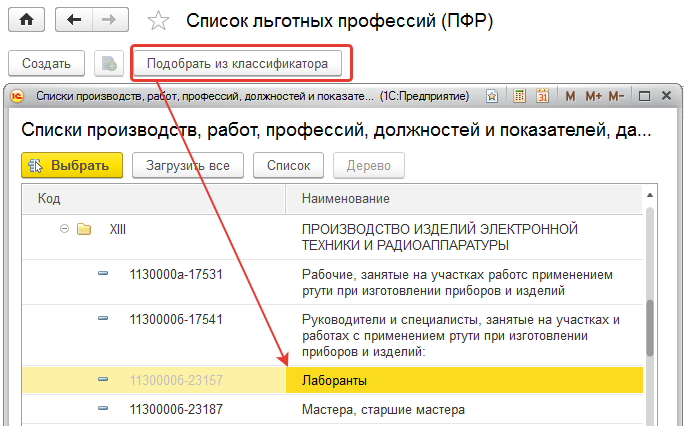Open Подобрать из классификатора
This screenshot has width=684, height=426.
click(x=237, y=64)
